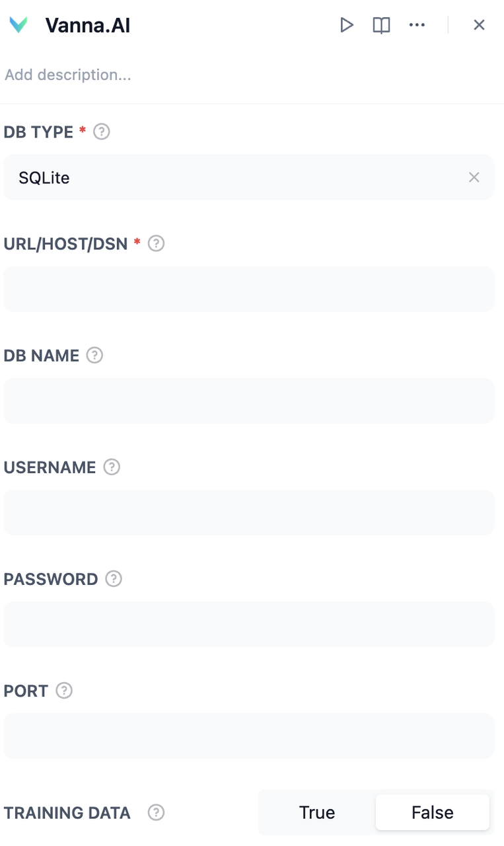Set TRAINING DATA to False

point(432,812)
